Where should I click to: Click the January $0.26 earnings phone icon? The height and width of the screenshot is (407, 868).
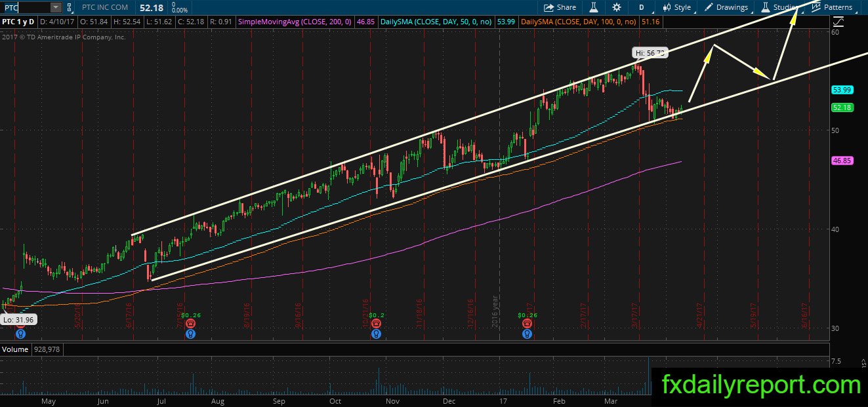pos(527,324)
